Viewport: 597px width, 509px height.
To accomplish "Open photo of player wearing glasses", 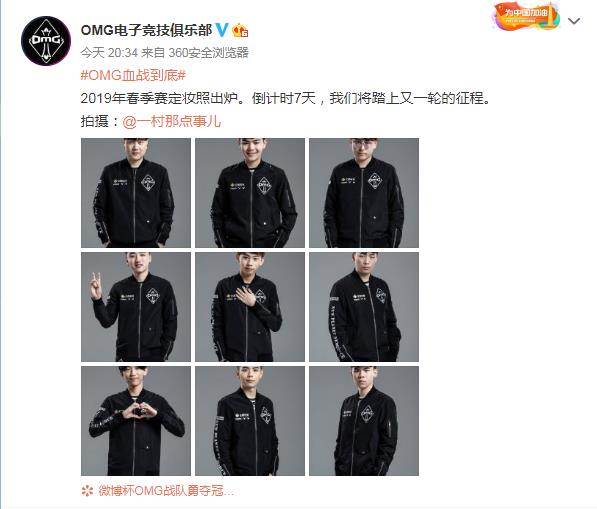I will 364,193.
